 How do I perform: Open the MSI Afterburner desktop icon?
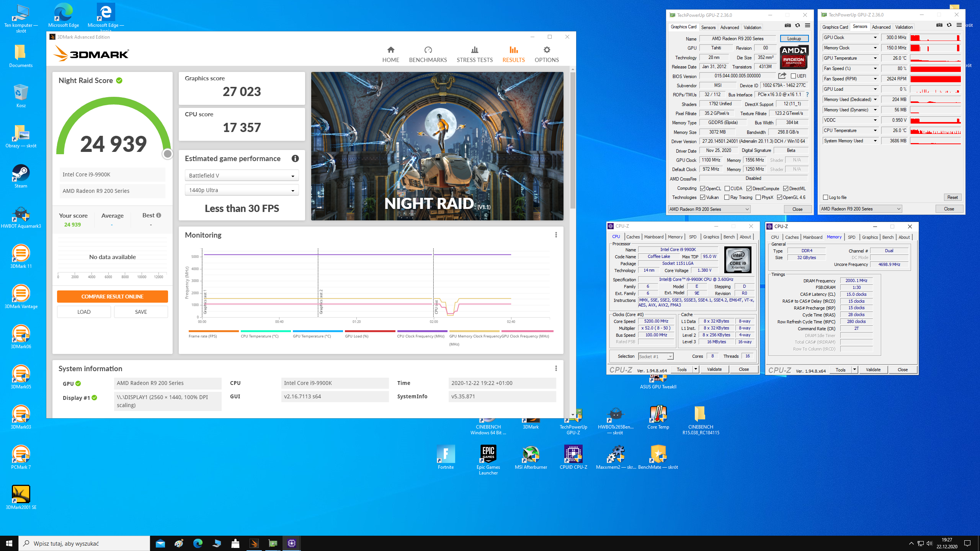531,457
